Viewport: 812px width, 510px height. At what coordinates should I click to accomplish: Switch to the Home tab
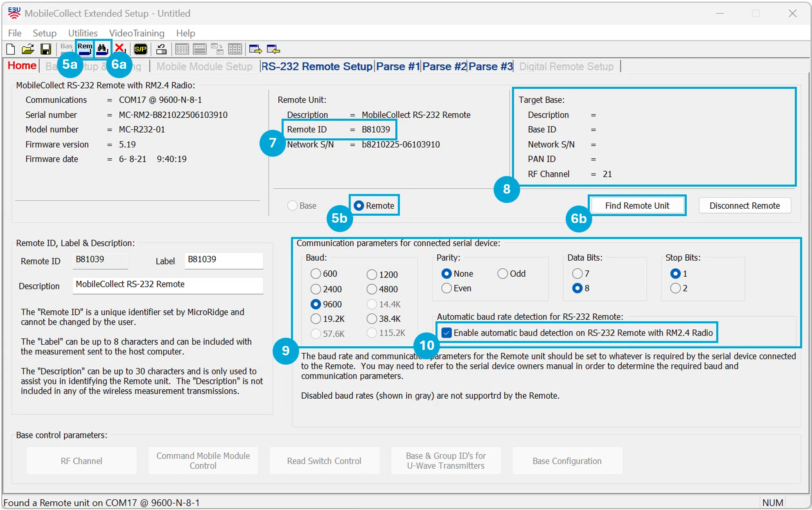click(22, 65)
